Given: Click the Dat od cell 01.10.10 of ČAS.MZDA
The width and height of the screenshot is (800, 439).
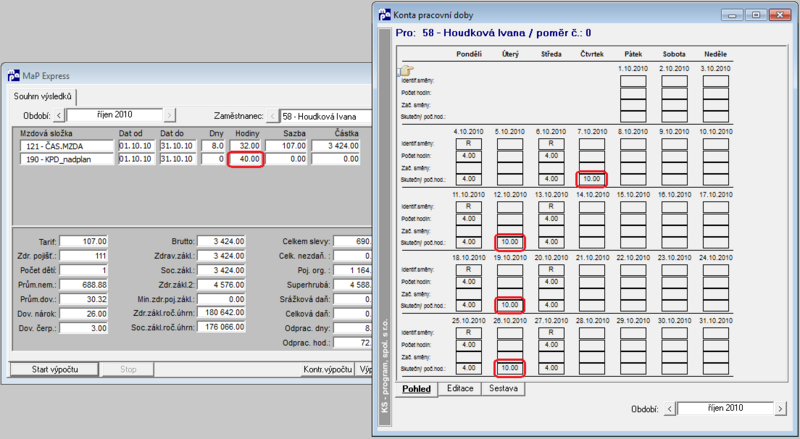Looking at the screenshot, I should tap(136, 146).
